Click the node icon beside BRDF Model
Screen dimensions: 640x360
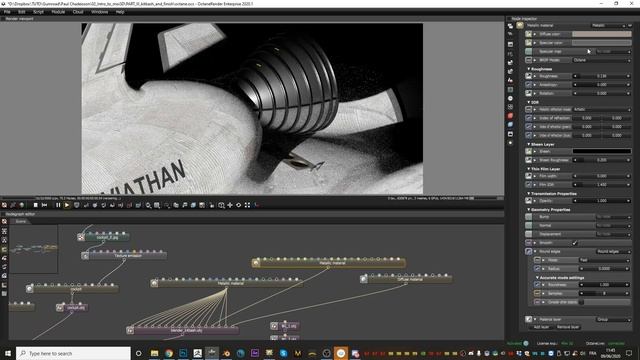tap(529, 60)
